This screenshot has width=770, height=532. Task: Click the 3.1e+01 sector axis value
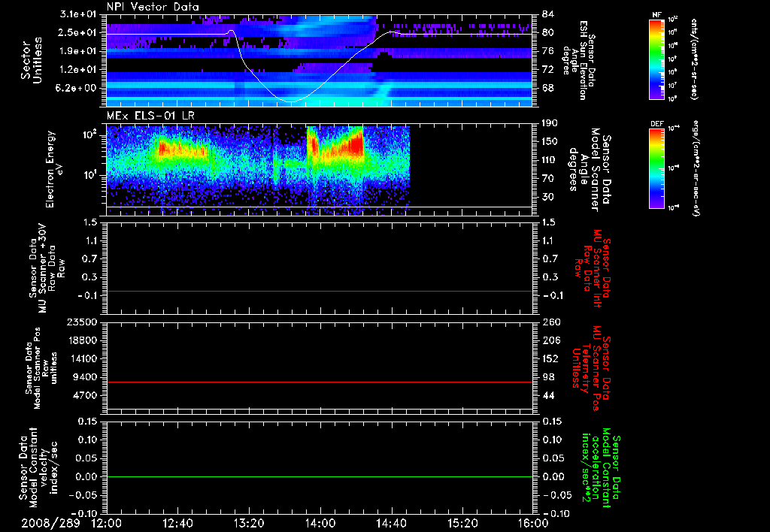point(78,14)
